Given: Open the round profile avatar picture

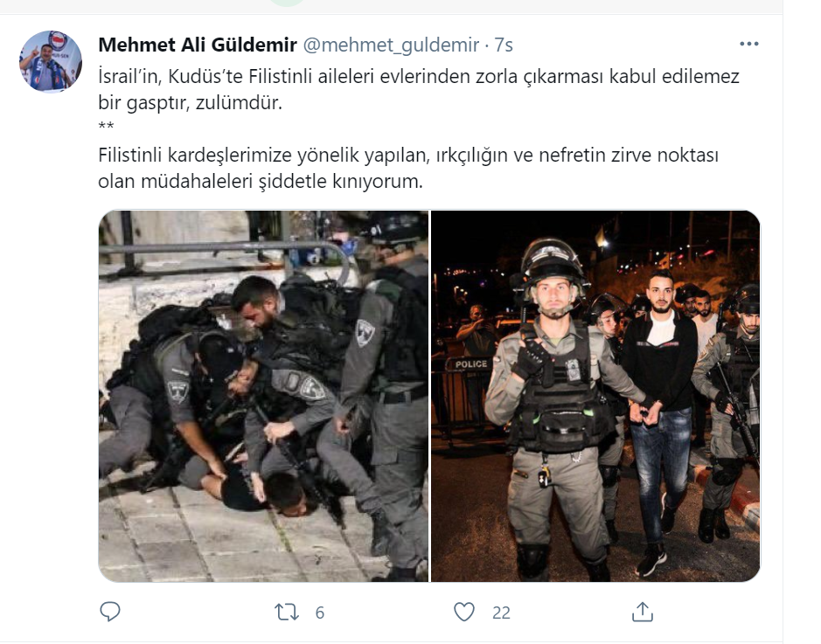Looking at the screenshot, I should click(51, 61).
